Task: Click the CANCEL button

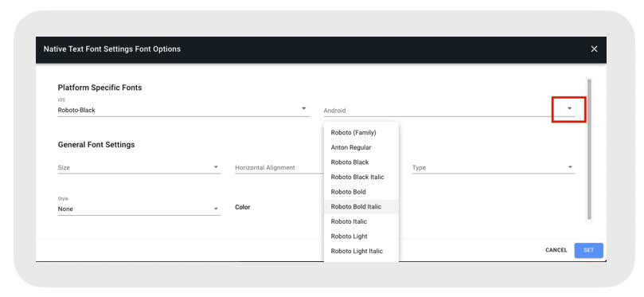Action: pyautogui.click(x=556, y=250)
